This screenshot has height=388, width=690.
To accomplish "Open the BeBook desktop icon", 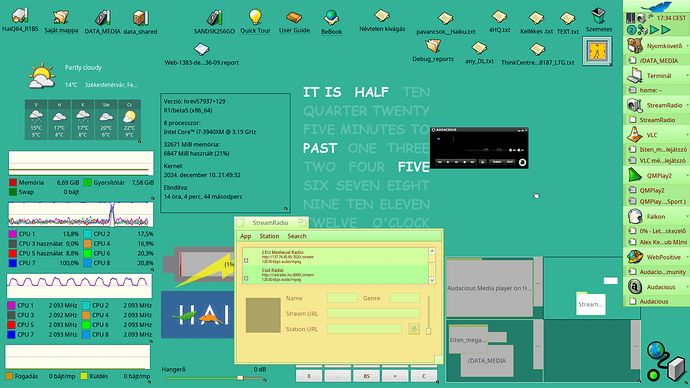I will pyautogui.click(x=331, y=18).
